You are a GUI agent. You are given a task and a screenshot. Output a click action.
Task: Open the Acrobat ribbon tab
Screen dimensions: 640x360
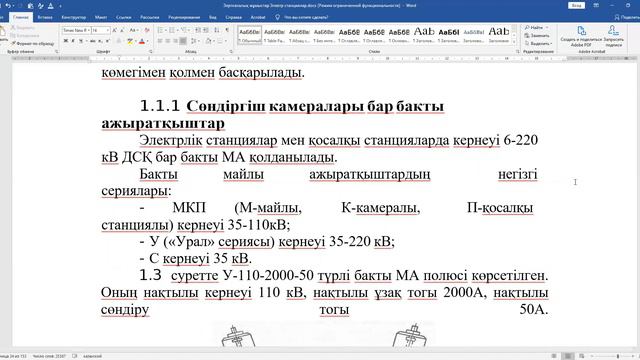tap(258, 17)
